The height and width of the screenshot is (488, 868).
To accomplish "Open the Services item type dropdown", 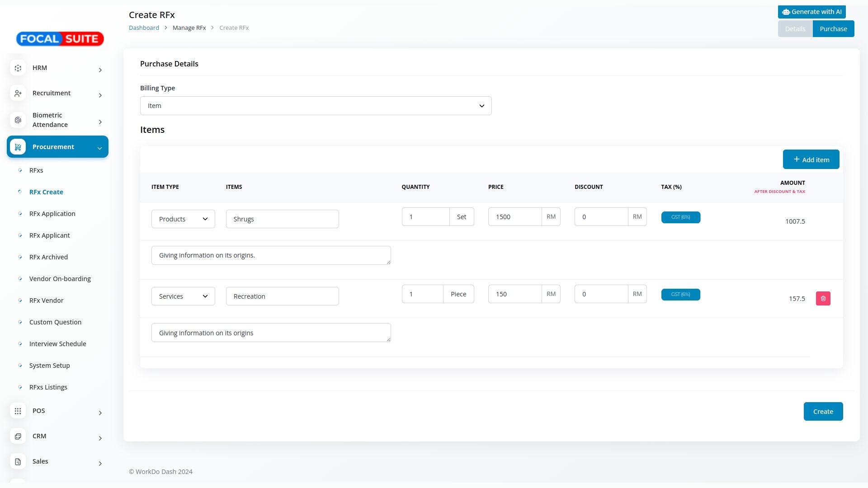I will (x=183, y=296).
